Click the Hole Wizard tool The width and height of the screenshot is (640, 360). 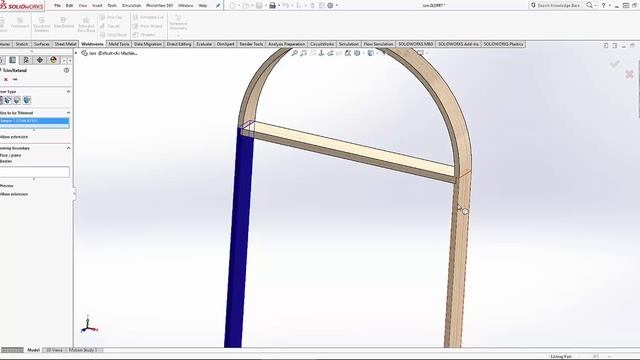pos(148,26)
